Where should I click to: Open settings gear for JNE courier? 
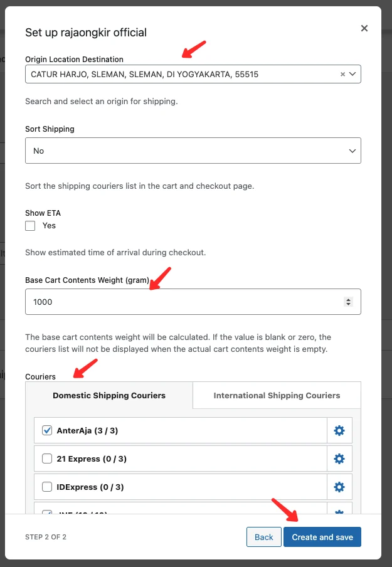click(339, 512)
